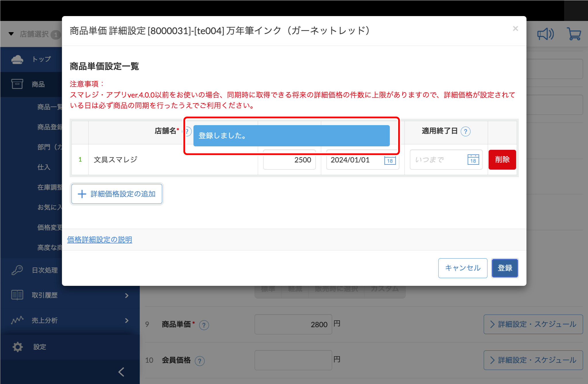Click the 日次処理 key icon
The width and height of the screenshot is (588, 384).
17,270
